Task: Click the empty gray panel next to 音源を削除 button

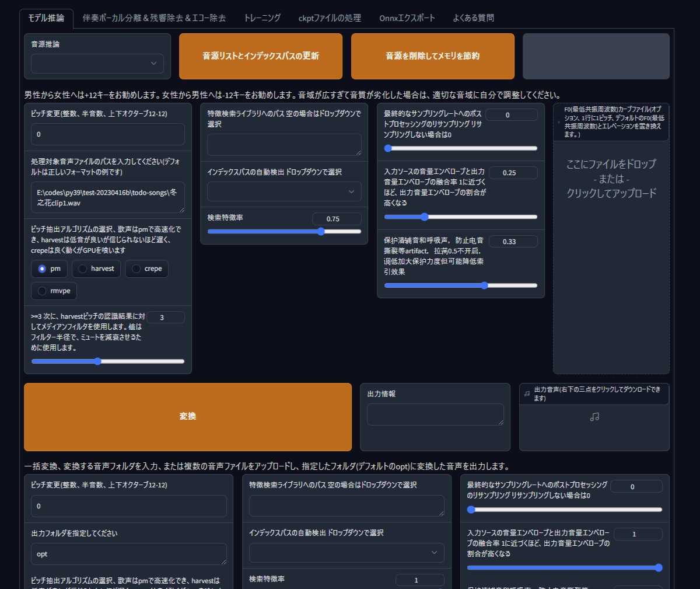Action: tap(596, 56)
